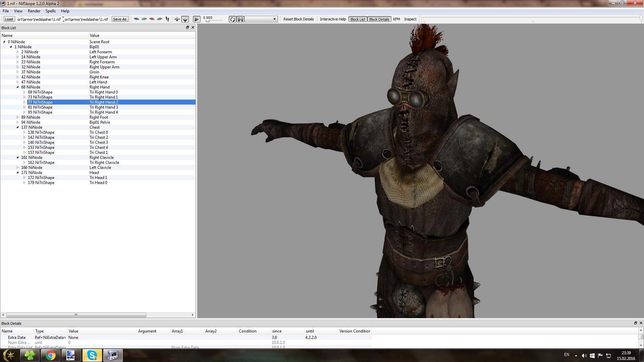644x362 pixels.
Task: Select the blue eye Top view icon
Action: pos(137,19)
